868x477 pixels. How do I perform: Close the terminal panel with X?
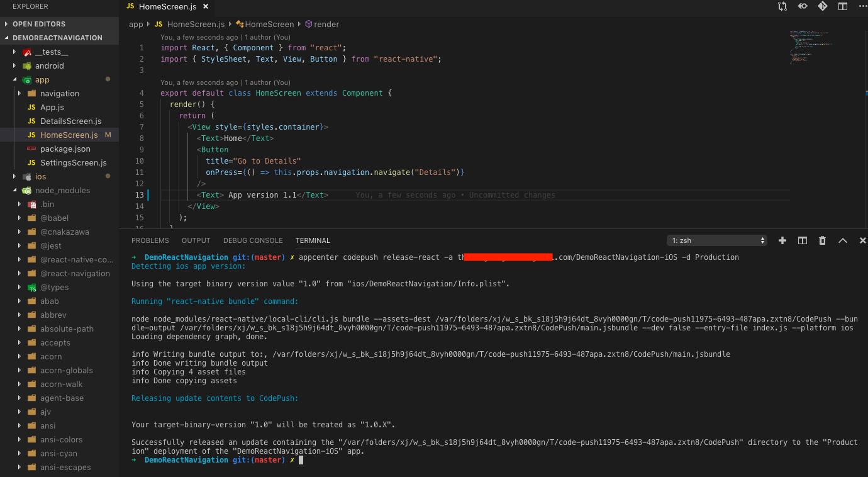(x=862, y=240)
